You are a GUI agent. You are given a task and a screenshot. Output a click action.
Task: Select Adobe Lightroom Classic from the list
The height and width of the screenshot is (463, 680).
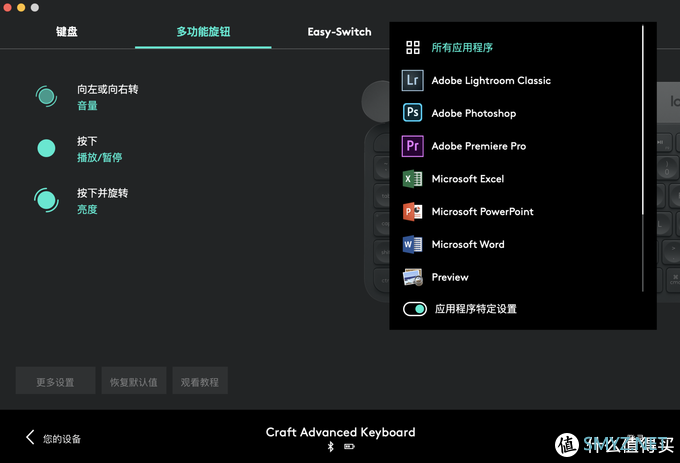(x=491, y=81)
